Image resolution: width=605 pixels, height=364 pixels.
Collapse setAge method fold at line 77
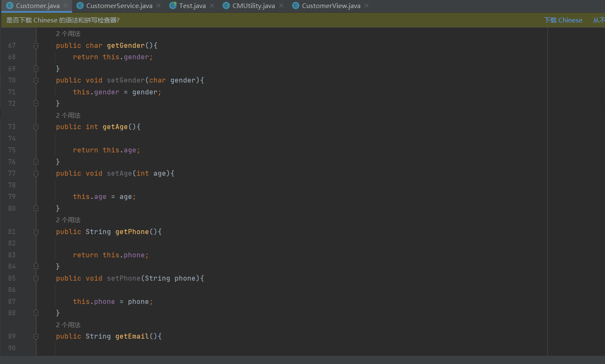tap(36, 174)
